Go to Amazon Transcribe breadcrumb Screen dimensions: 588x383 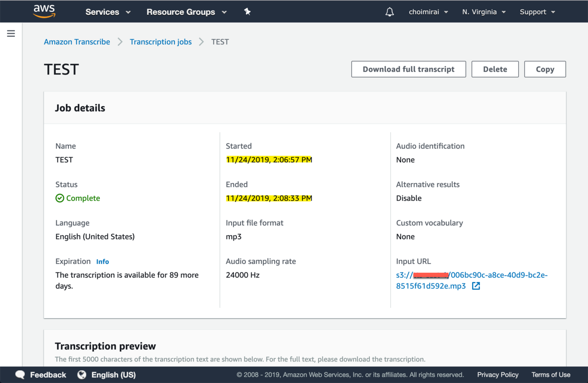pos(77,42)
